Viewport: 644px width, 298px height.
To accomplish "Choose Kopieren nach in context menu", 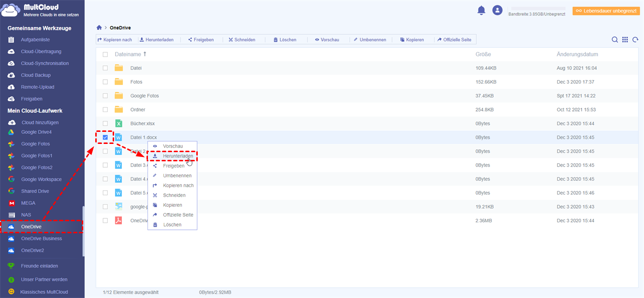I will pos(172,185).
